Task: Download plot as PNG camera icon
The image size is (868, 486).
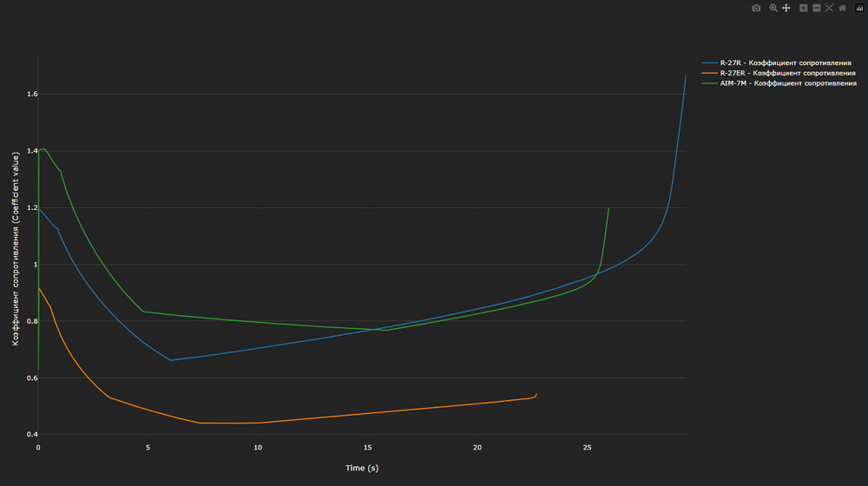Action: [x=756, y=8]
